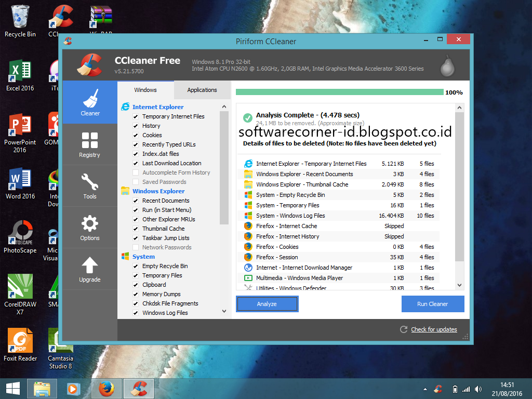Click the results pane scroll-up arrow

tap(459, 108)
